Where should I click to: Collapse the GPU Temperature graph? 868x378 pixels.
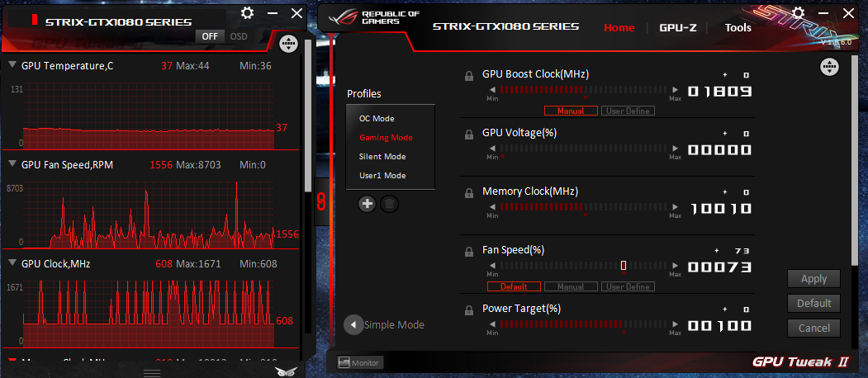13,65
